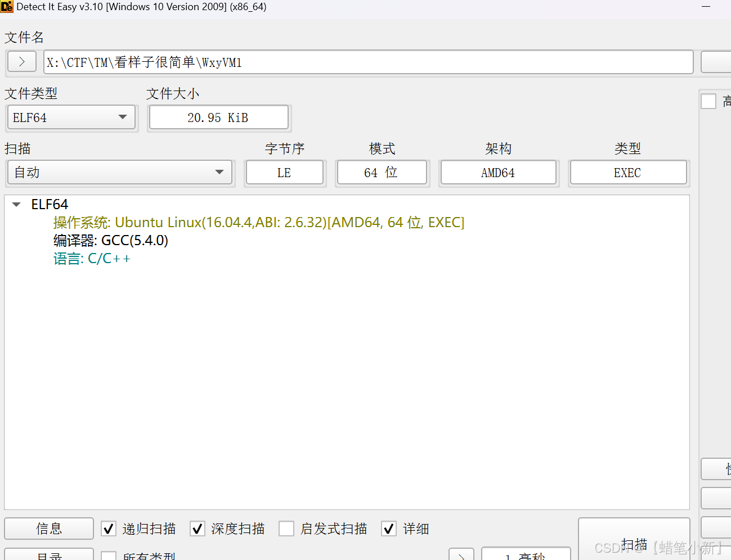The height and width of the screenshot is (560, 731).
Task: Click the 目录 button at the bottom
Action: point(49,554)
